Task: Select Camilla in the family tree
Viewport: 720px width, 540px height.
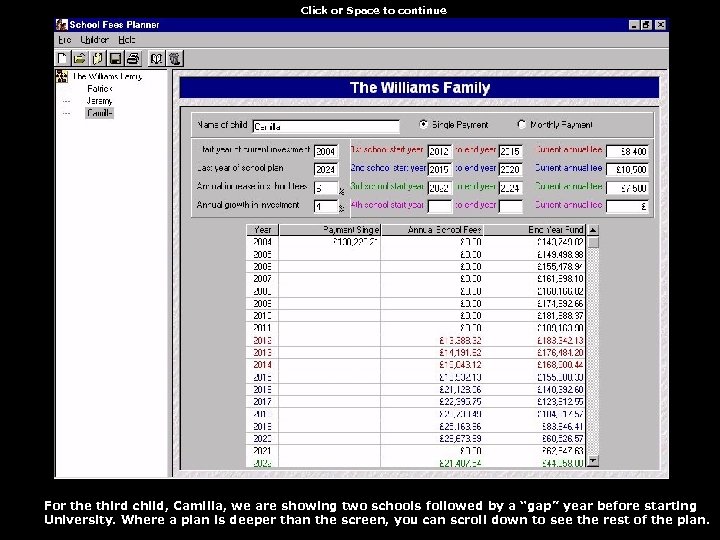Action: tap(99, 113)
